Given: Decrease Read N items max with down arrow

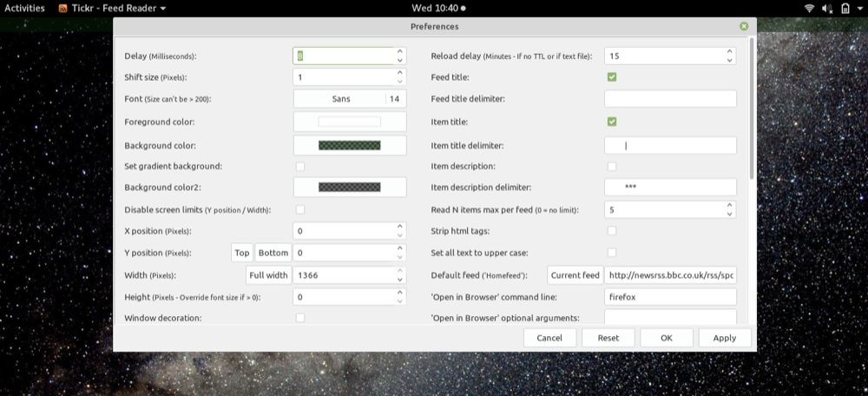Looking at the screenshot, I should (730, 214).
